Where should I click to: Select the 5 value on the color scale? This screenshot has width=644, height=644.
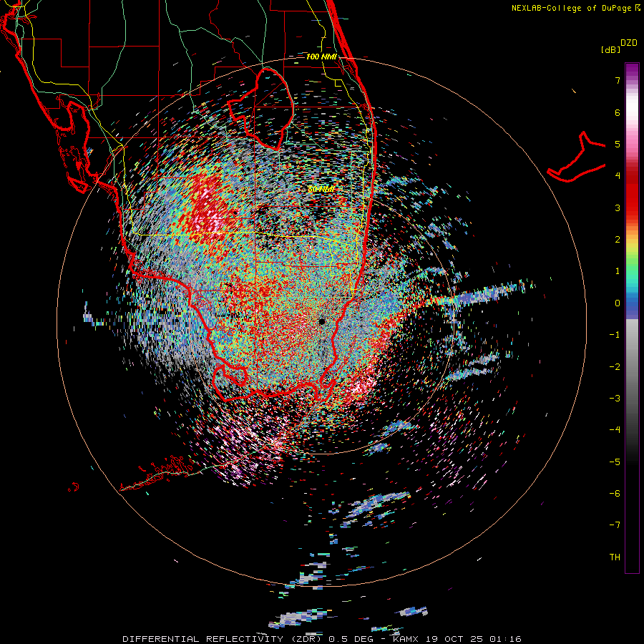pyautogui.click(x=618, y=144)
